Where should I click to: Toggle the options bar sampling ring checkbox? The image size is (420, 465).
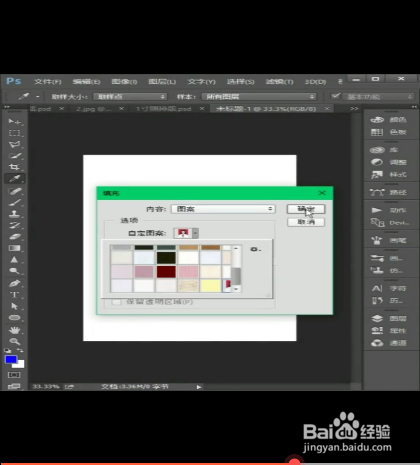335,96
